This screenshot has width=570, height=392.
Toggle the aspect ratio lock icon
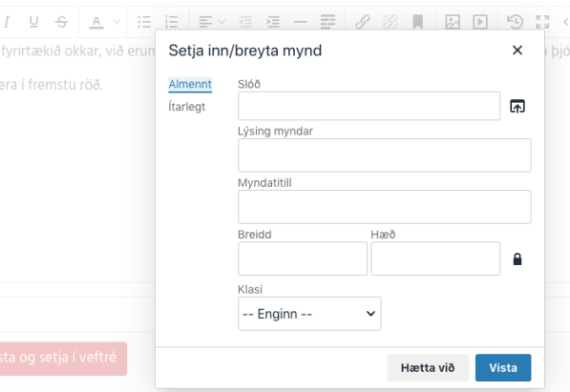point(517,259)
